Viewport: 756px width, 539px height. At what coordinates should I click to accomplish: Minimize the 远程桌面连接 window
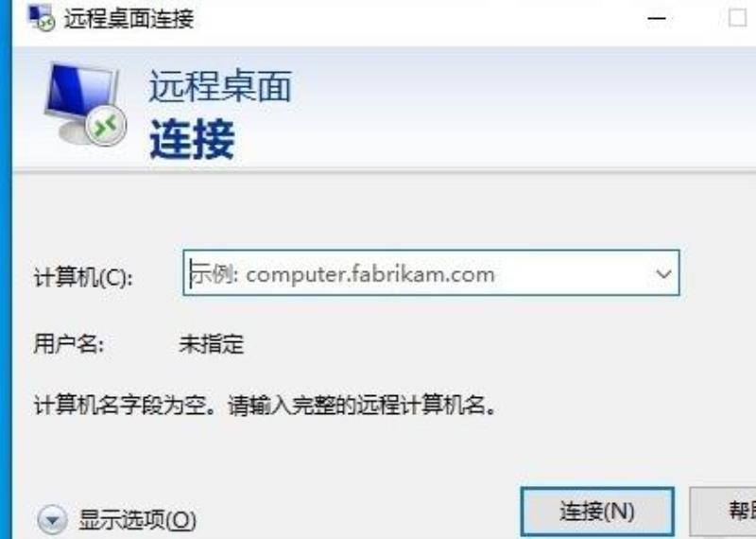pyautogui.click(x=657, y=18)
